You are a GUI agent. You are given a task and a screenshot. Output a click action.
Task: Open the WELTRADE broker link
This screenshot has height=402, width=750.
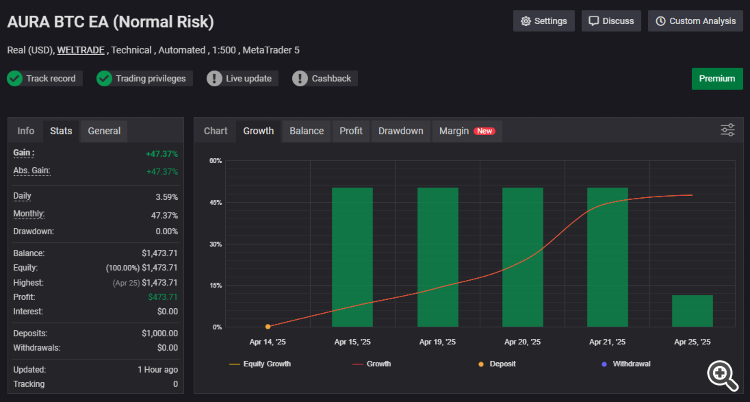coord(78,49)
